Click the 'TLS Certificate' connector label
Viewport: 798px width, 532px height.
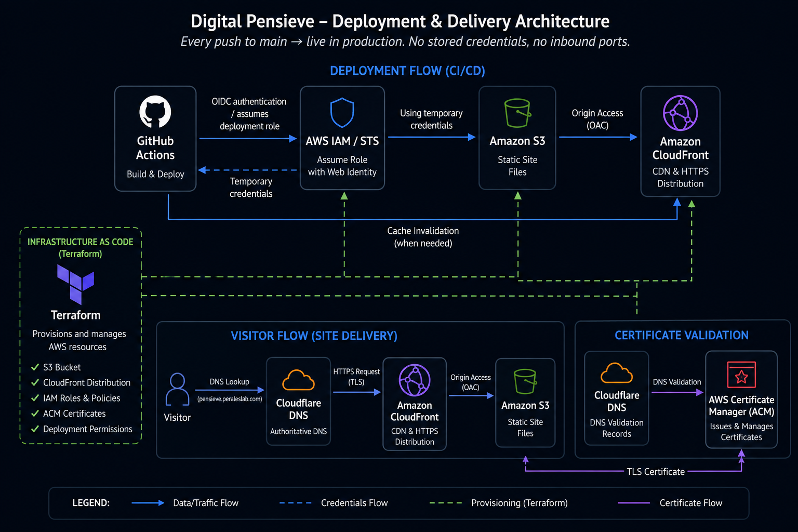pos(656,472)
